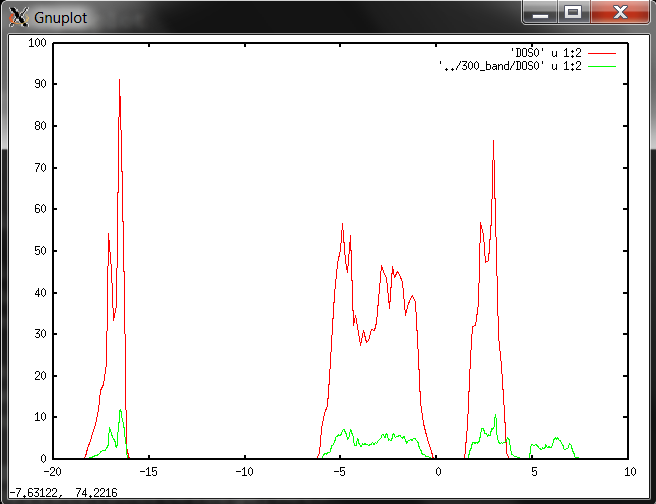Maximize the Gnuplot window

coord(573,12)
